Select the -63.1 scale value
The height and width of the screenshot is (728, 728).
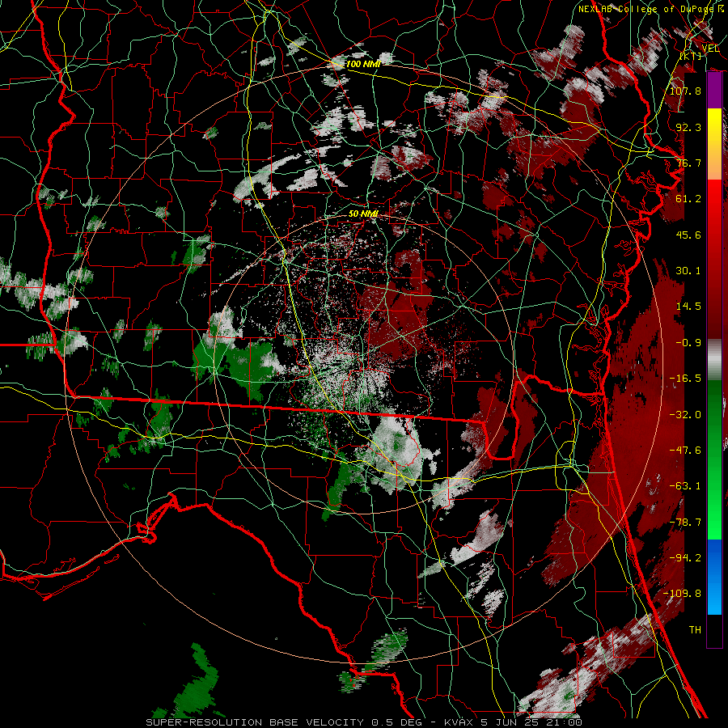coord(685,486)
